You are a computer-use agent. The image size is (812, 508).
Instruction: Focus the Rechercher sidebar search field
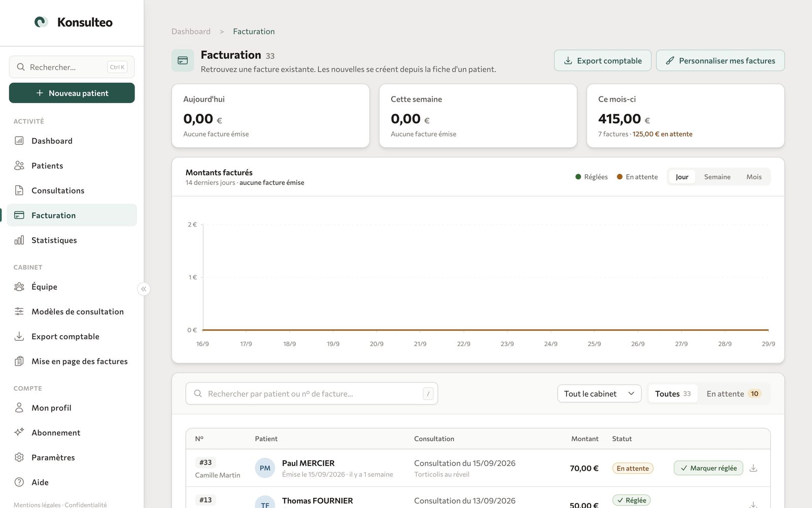[x=72, y=67]
